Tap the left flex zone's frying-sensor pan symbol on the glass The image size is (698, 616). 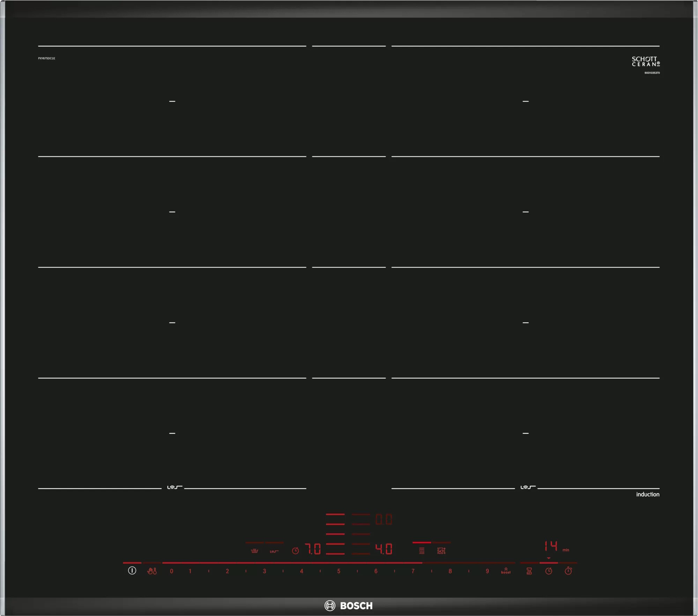(174, 487)
